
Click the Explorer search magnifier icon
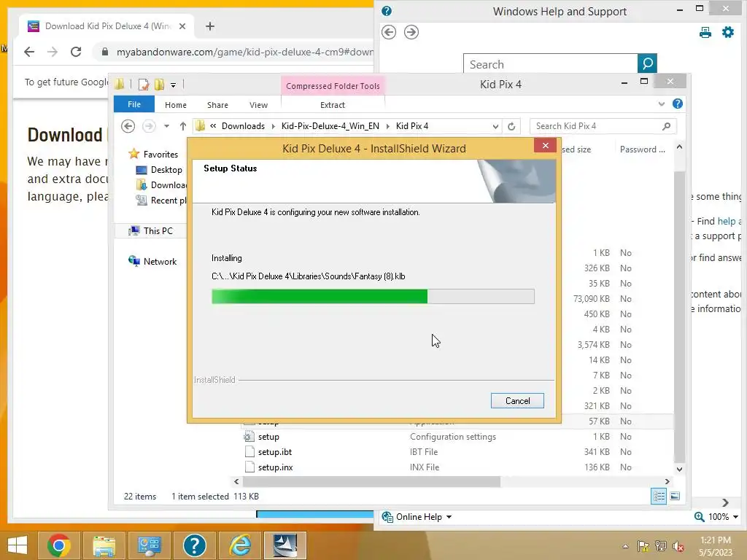tap(666, 126)
